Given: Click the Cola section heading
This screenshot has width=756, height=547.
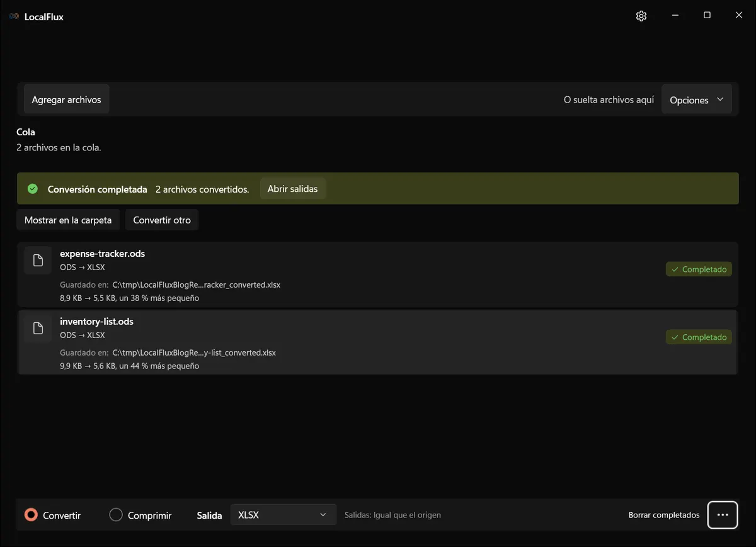Looking at the screenshot, I should point(26,132).
